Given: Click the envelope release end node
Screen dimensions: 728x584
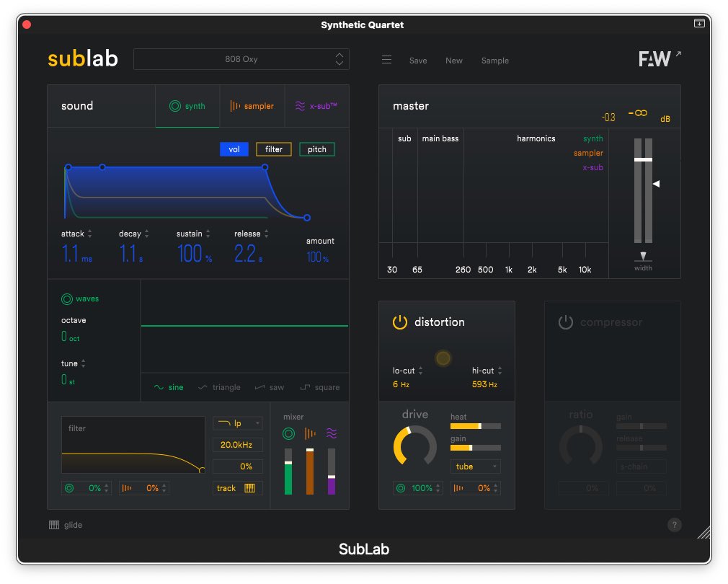Looking at the screenshot, I should [307, 217].
